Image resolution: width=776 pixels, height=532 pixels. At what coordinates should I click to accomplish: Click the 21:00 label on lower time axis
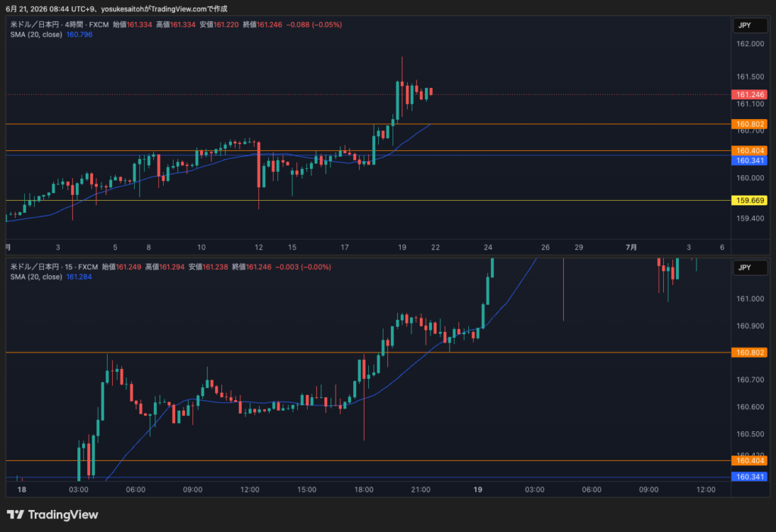tap(421, 490)
